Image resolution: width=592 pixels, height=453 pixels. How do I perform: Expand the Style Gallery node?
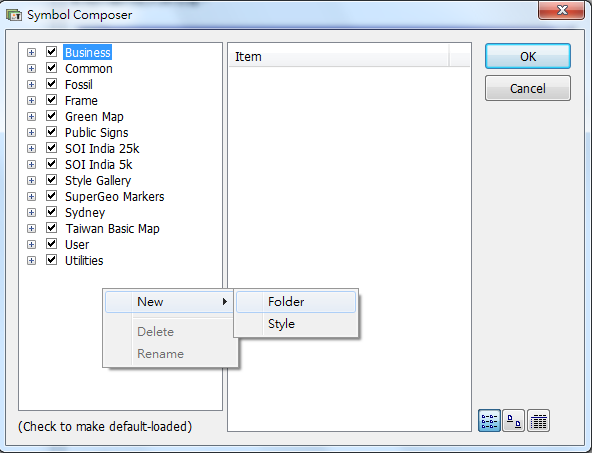[x=31, y=180]
